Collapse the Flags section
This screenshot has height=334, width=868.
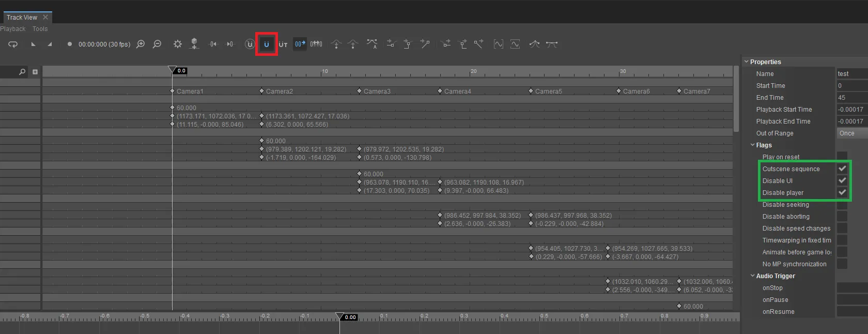[x=753, y=145]
